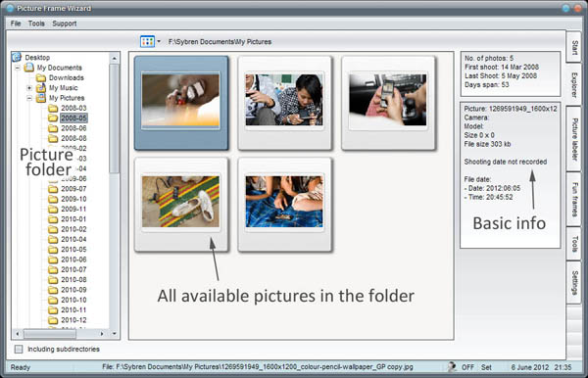Click the 2008-08 folder icon
The height and width of the screenshot is (378, 588).
(53, 138)
